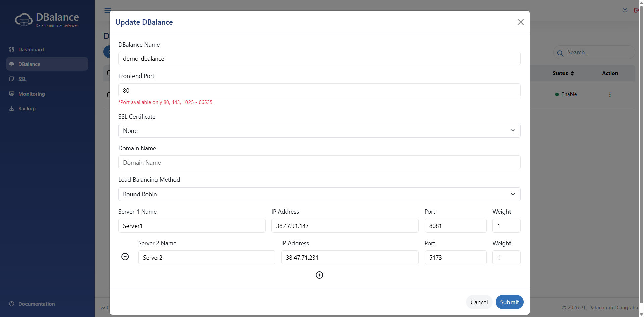Screen dimensions: 644x317
Task: Toggle the light/dark theme icon
Action: click(625, 10)
